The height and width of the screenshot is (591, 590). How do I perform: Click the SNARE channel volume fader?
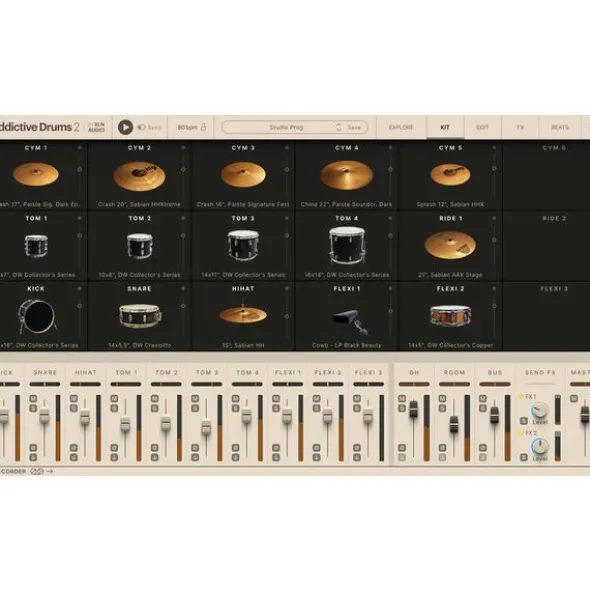pos(44,415)
